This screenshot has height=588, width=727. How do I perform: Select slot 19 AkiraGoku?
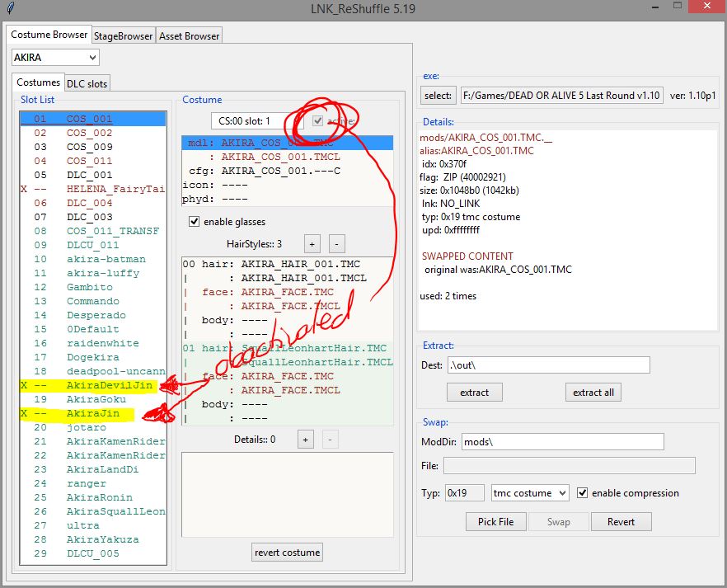92,399
